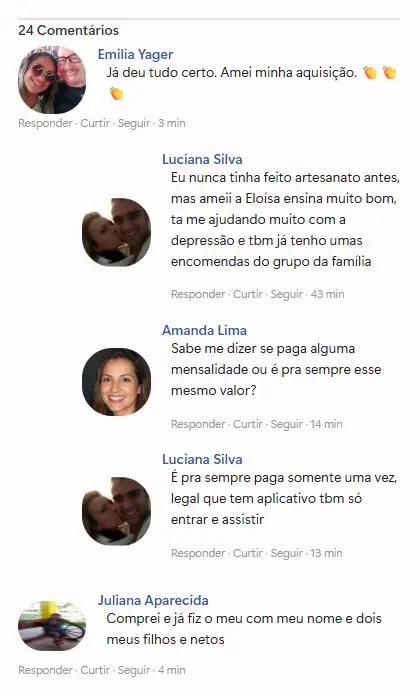Open Emilia Yager's profile name link

click(x=135, y=54)
